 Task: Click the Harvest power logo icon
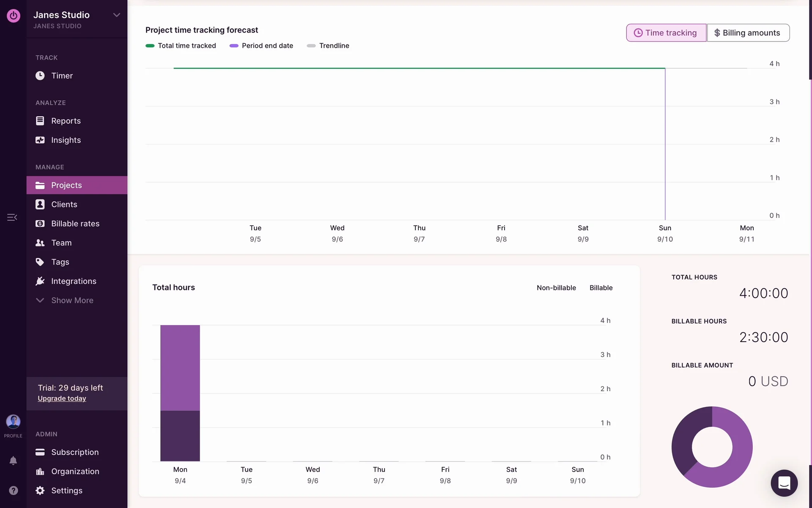(13, 16)
